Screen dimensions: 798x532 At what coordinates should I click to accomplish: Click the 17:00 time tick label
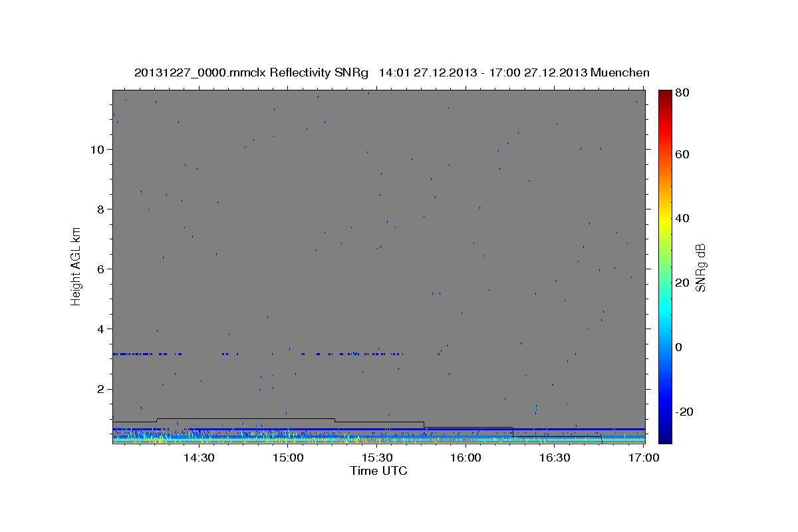644,458
